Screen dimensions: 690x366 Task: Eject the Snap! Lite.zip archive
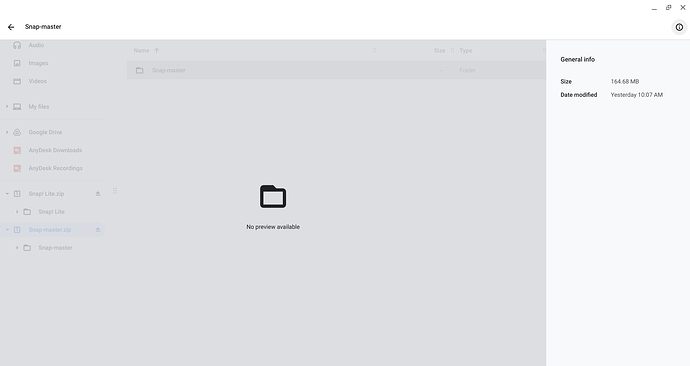(x=98, y=194)
